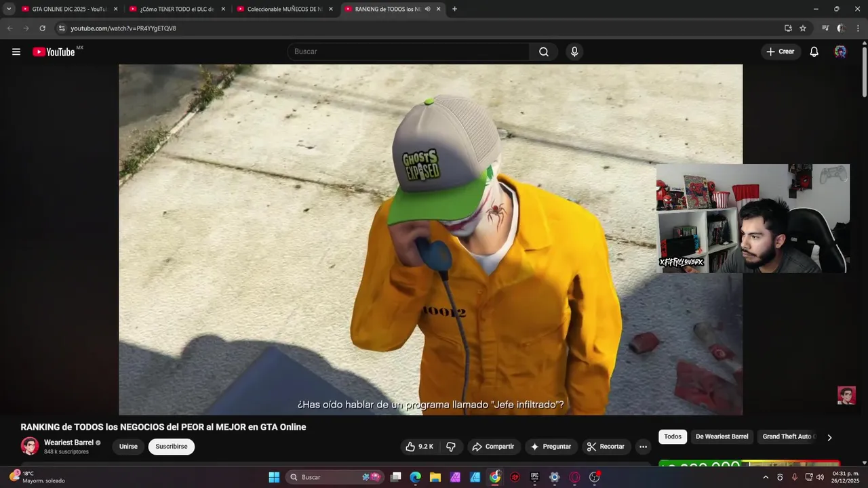Launch Microsoft Edge from the taskbar

(x=416, y=477)
